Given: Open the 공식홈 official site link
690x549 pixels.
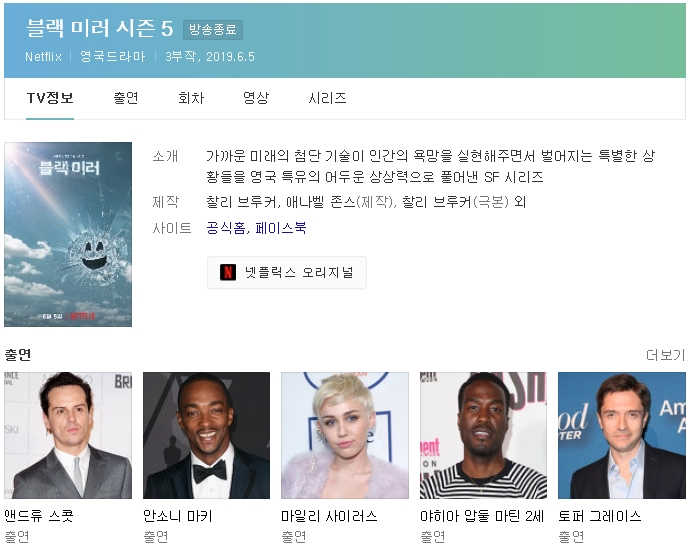Looking at the screenshot, I should tap(226, 228).
